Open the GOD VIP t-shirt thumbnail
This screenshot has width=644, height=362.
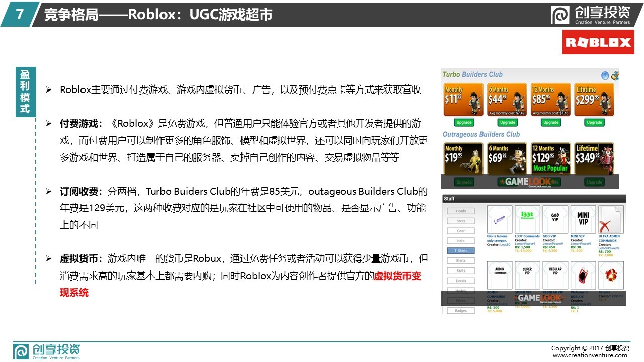(555, 219)
